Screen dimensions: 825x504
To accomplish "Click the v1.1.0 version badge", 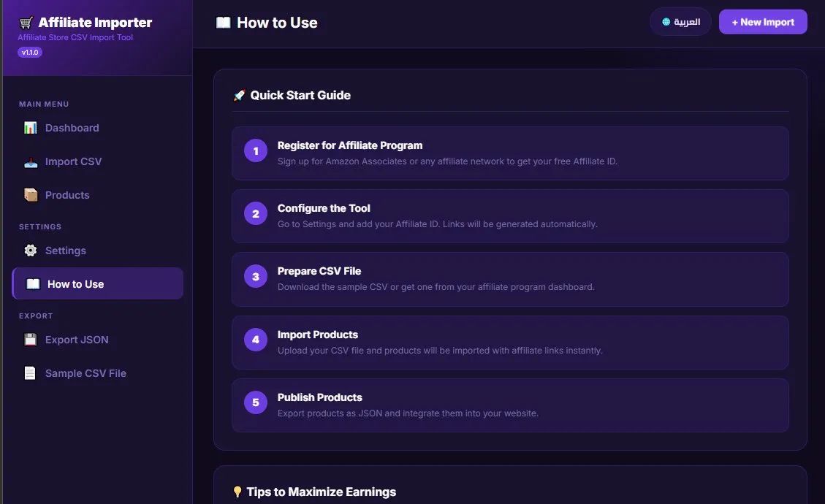I will click(30, 53).
